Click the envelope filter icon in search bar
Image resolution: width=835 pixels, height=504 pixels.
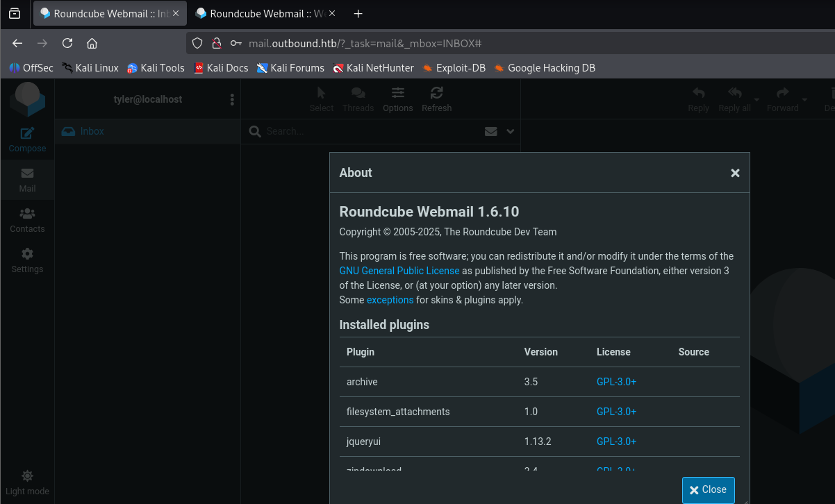coord(491,131)
